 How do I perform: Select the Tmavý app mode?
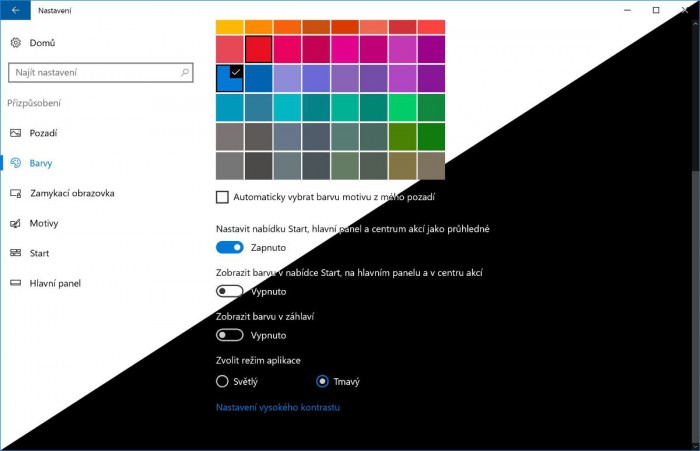pyautogui.click(x=322, y=381)
